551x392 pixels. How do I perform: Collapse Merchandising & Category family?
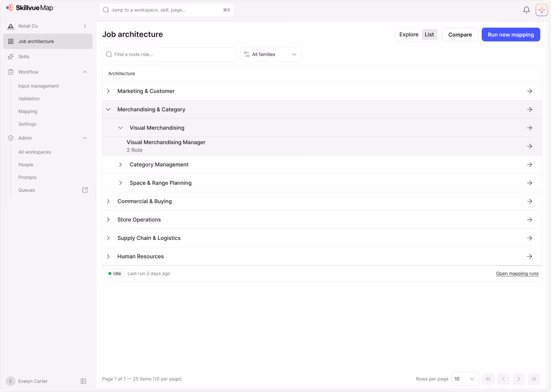coord(108,109)
